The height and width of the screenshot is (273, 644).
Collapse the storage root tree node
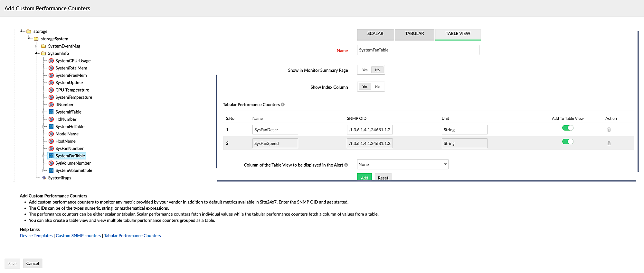(22, 31)
